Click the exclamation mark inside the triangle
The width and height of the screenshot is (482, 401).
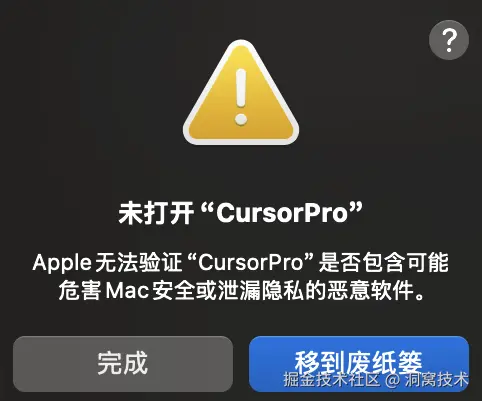[x=241, y=97]
